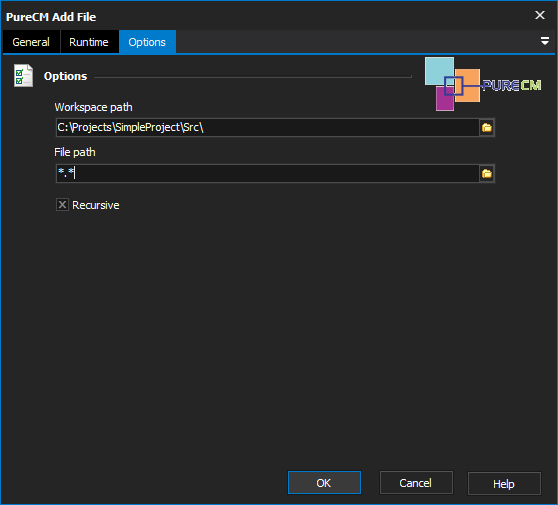The image size is (558, 505).
Task: Click the teal square in PureCM logo
Action: coord(438,70)
